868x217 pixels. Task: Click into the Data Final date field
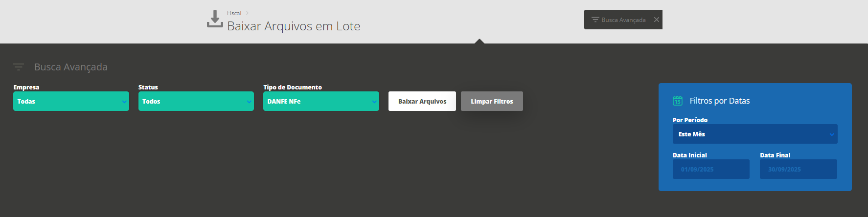pyautogui.click(x=798, y=169)
